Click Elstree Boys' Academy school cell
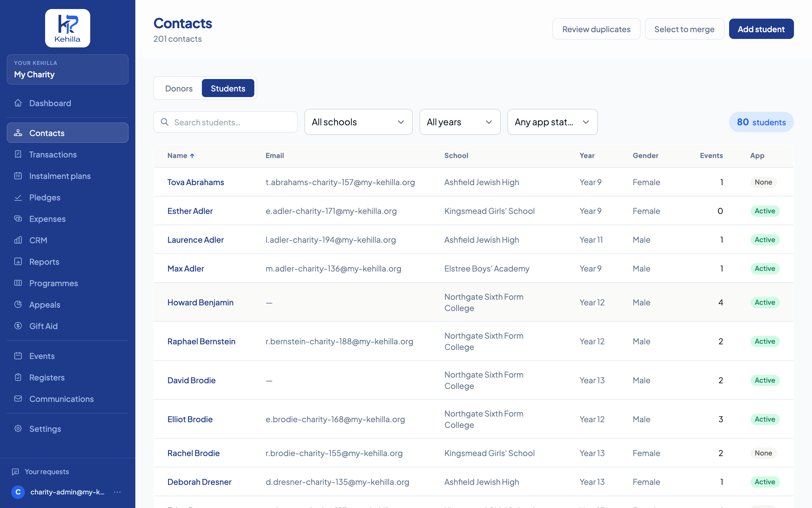The width and height of the screenshot is (812, 508). [x=487, y=268]
